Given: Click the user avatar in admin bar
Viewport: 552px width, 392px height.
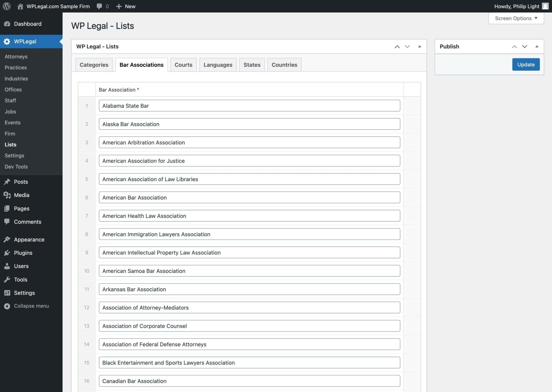Looking at the screenshot, I should [x=545, y=6].
